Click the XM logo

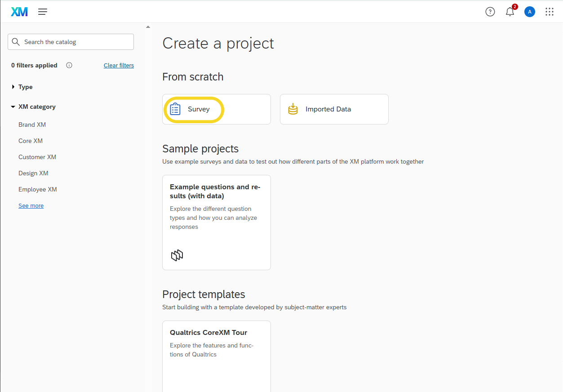pos(19,12)
